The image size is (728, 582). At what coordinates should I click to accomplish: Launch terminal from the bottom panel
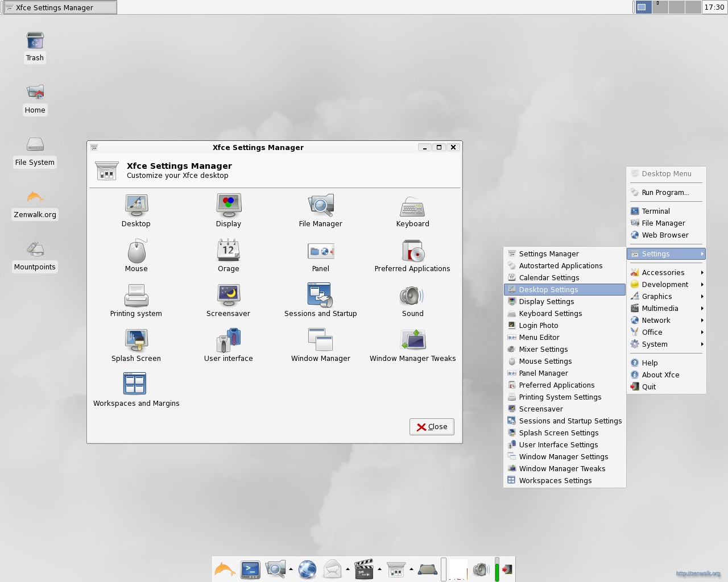[x=250, y=569]
